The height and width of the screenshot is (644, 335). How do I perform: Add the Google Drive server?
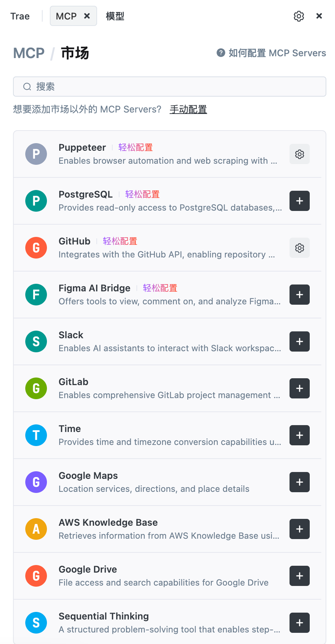pos(299,576)
